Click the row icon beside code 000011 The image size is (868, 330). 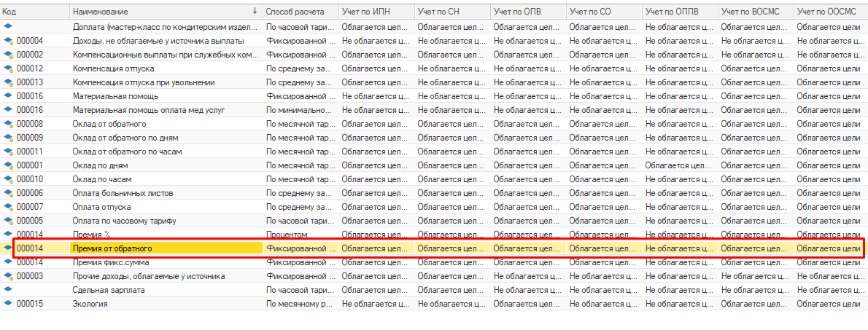click(8, 151)
